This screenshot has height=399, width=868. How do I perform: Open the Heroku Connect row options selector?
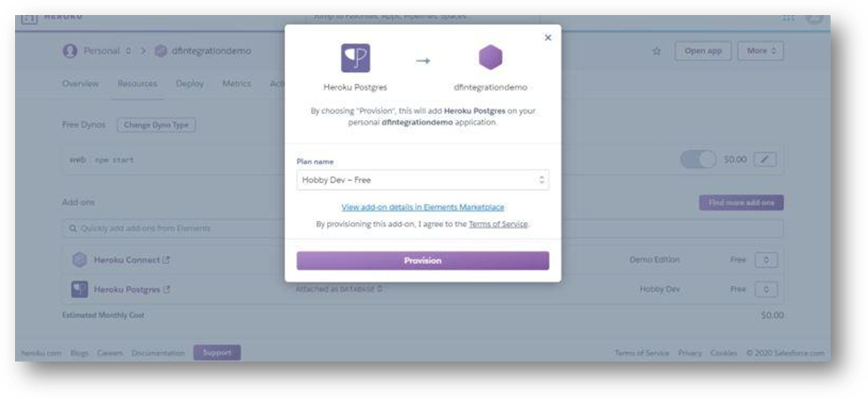(766, 260)
